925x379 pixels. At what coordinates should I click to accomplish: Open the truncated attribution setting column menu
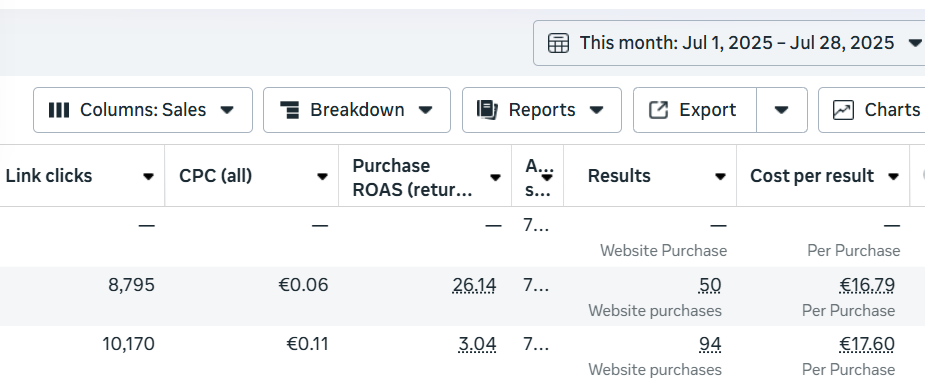547,177
